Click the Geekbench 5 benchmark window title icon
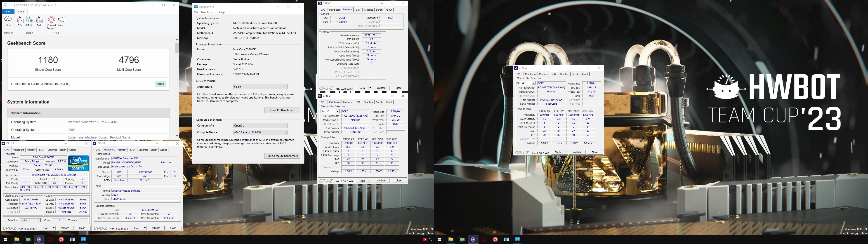Image resolution: width=868 pixels, height=244 pixels. tap(196, 6)
